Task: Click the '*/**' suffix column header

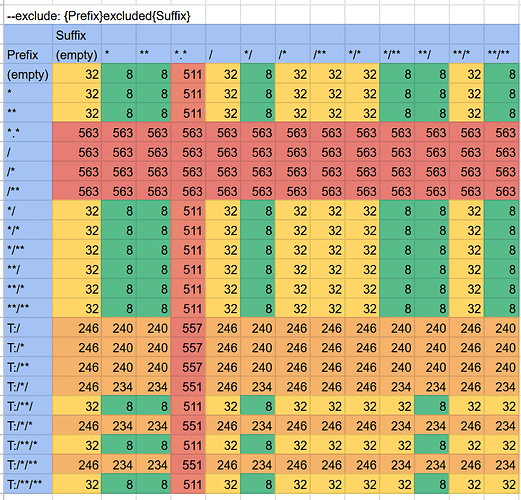Action: tap(397, 54)
